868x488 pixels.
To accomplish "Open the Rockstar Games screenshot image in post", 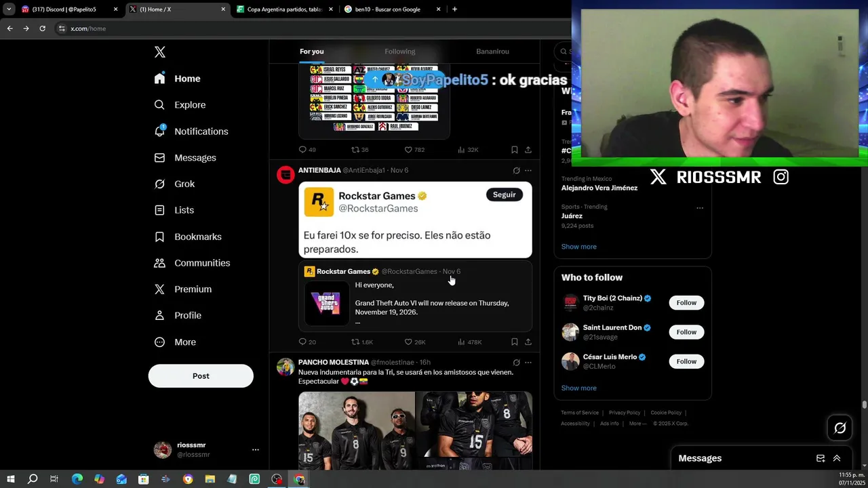I will coord(415,221).
